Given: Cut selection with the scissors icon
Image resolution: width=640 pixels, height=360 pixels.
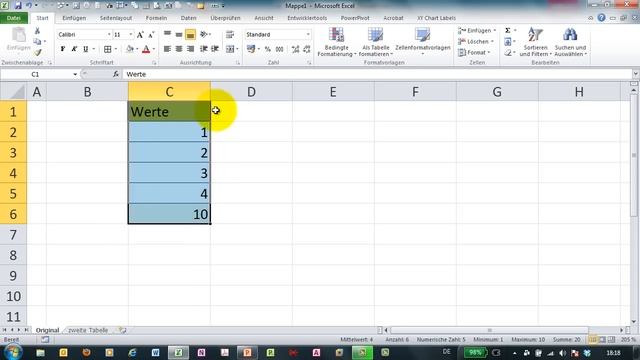Looking at the screenshot, I should click(37, 31).
